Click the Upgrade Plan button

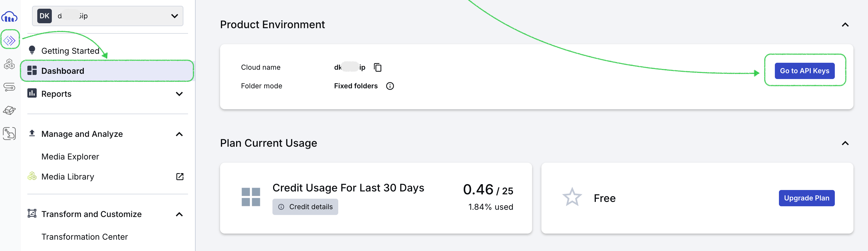pyautogui.click(x=806, y=198)
